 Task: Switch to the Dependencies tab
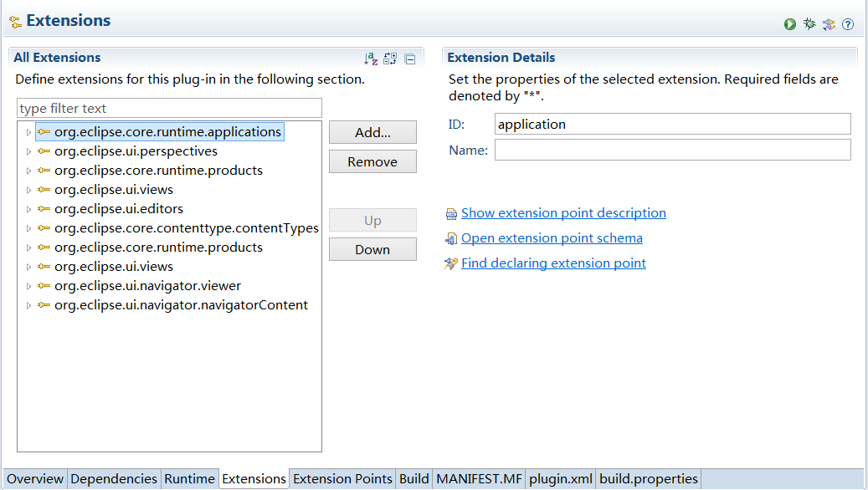[114, 479]
